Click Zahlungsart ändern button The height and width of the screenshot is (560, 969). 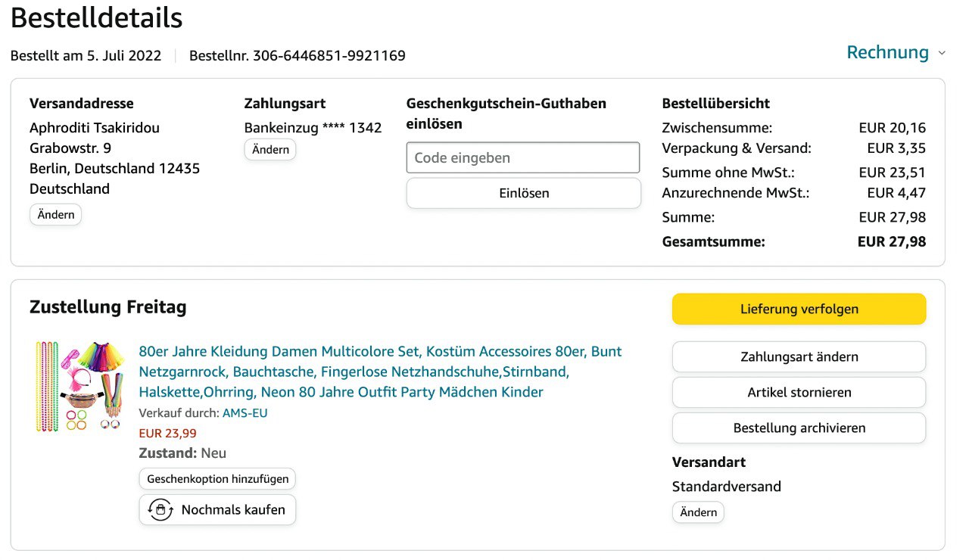(x=799, y=356)
